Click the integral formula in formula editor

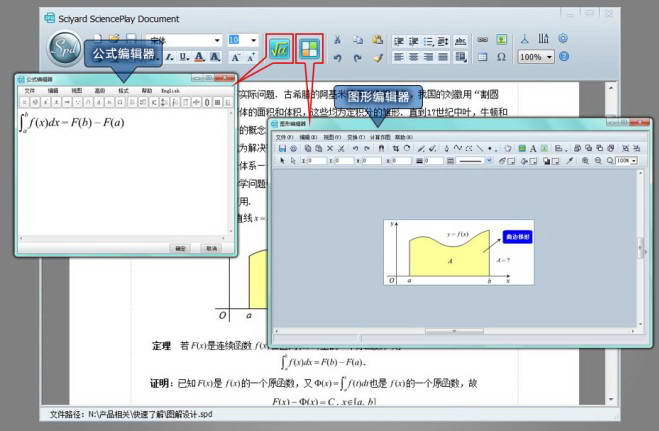(x=72, y=122)
